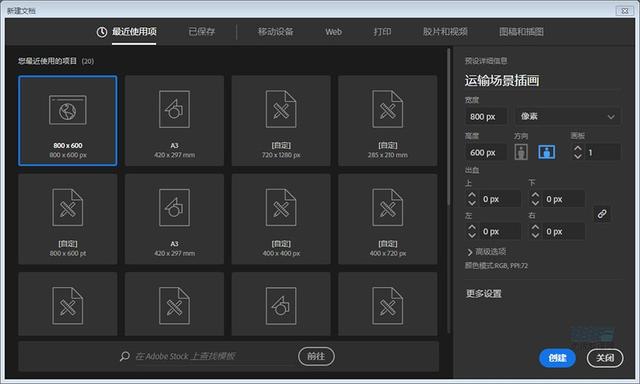The width and height of the screenshot is (640, 384).
Task: Click the clock icon beside 最近使用项
Action: tap(102, 32)
